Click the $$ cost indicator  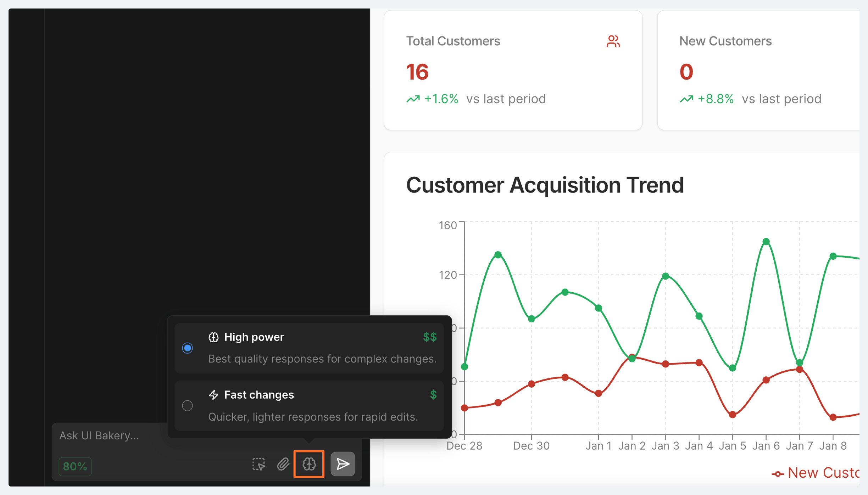430,337
